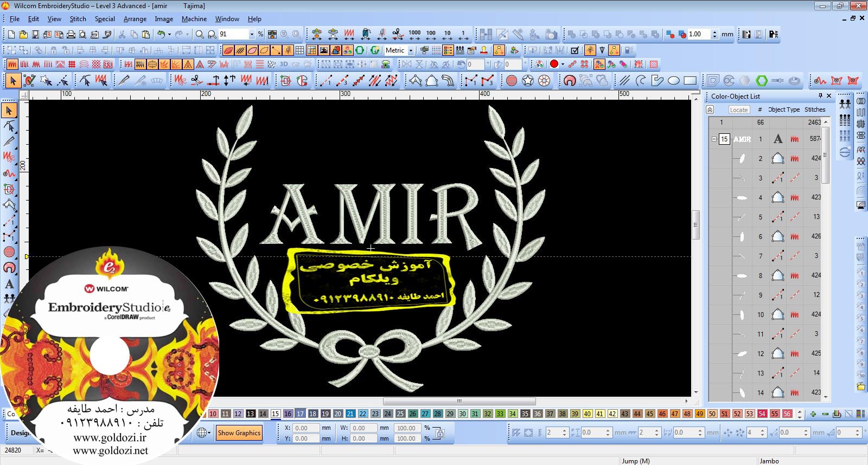
Task: Travel by 1000 stitches
Action: point(414,34)
